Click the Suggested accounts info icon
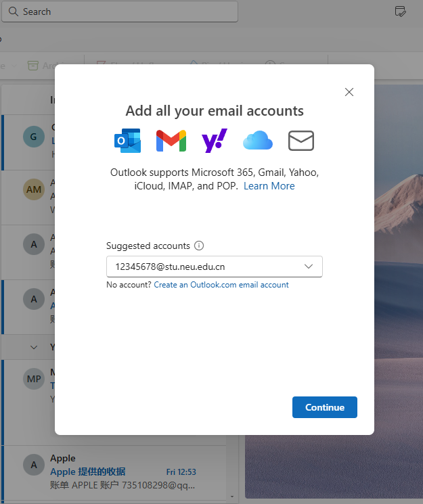 click(199, 246)
